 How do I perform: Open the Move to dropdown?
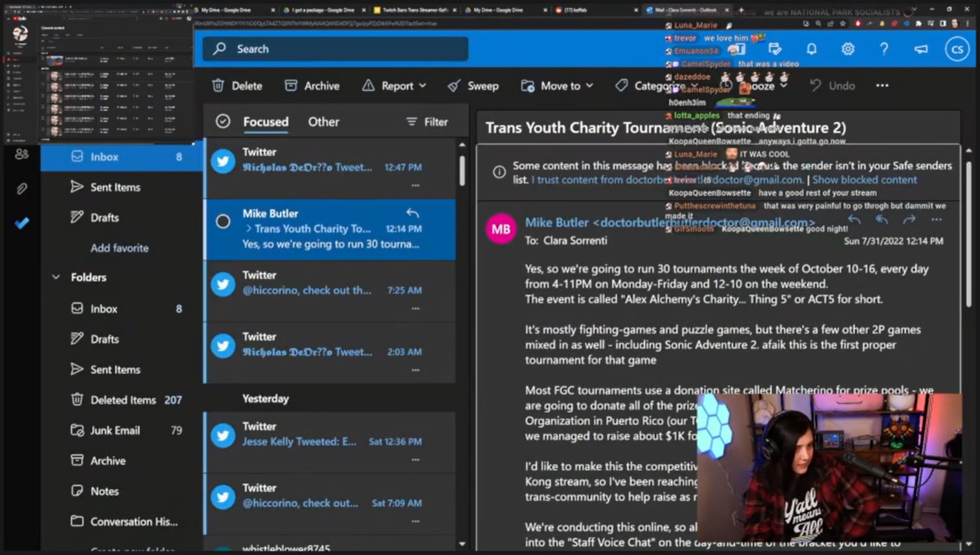(557, 86)
